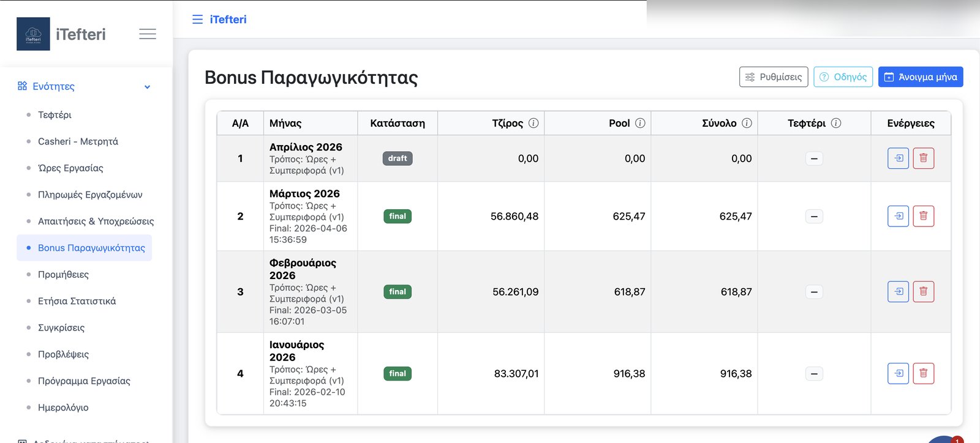Open the Απρίλιος 2026 bonus entry
This screenshot has width=980, height=443.
point(899,158)
